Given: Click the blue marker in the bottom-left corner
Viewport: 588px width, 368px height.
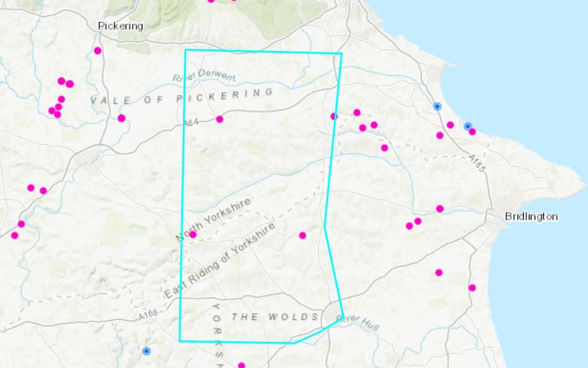Looking at the screenshot, I should click(x=146, y=351).
